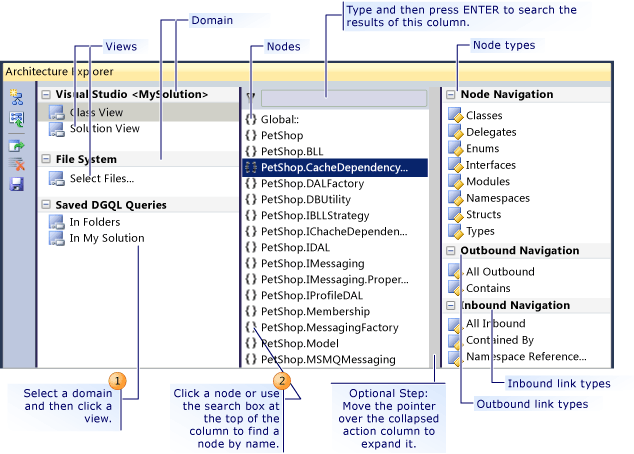This screenshot has width=634, height=454.
Task: Click the save query floppy disk icon
Action: 17,184
